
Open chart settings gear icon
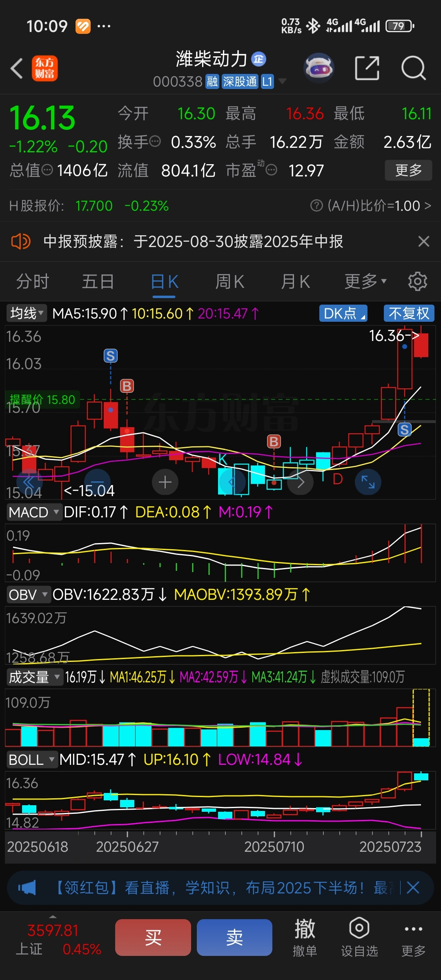(x=417, y=281)
